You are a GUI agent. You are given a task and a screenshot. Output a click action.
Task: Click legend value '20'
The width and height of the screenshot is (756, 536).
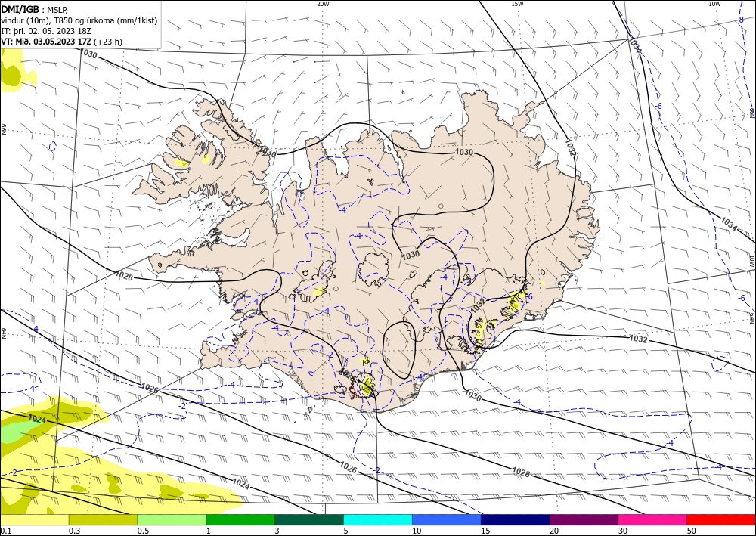[x=554, y=531]
